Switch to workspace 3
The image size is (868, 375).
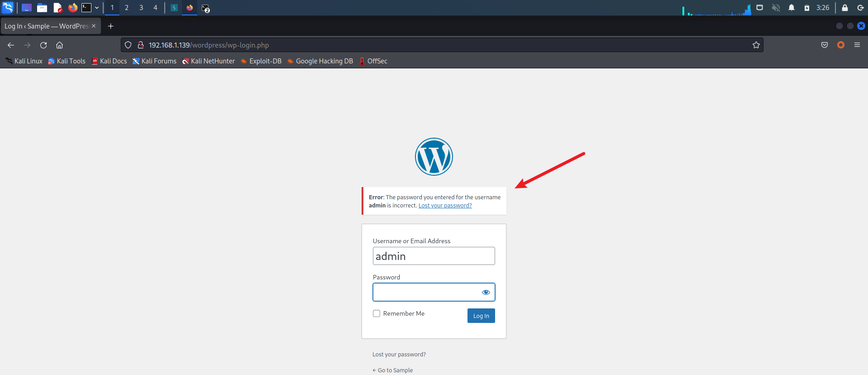[x=141, y=8]
